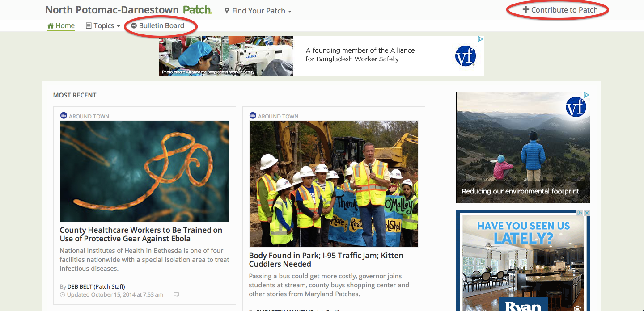Click the plus icon for Contribute to Patch
Image resolution: width=644 pixels, height=311 pixels.
tap(525, 10)
